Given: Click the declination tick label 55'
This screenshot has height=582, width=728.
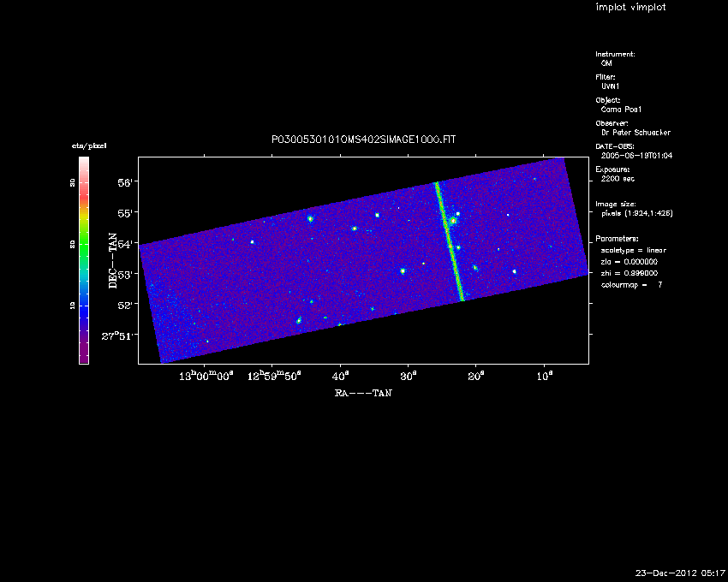Looking at the screenshot, I should [x=125, y=213].
